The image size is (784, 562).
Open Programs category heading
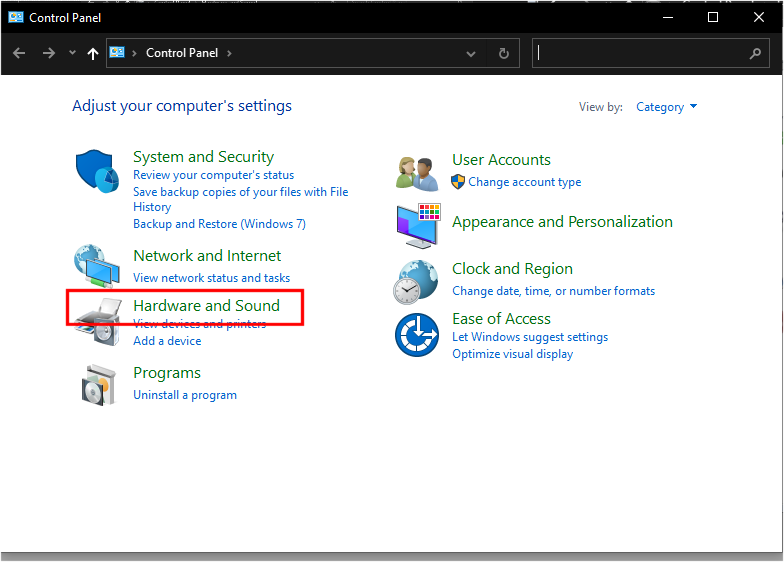tap(167, 373)
